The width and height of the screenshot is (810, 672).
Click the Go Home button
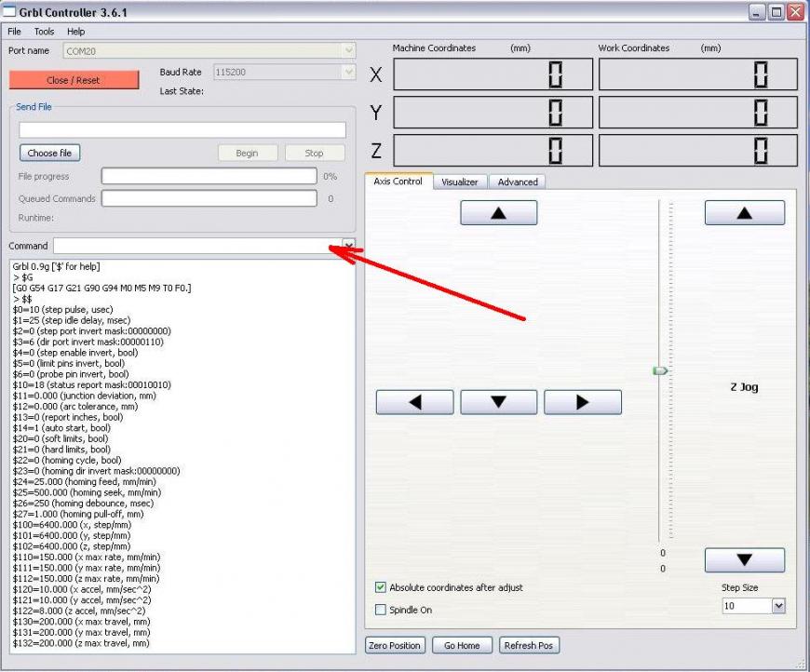[463, 646]
